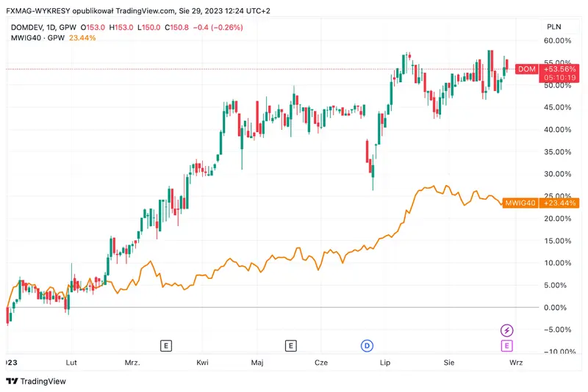
Task: Open the earnings E marker near Maj
Action: [x=291, y=346]
